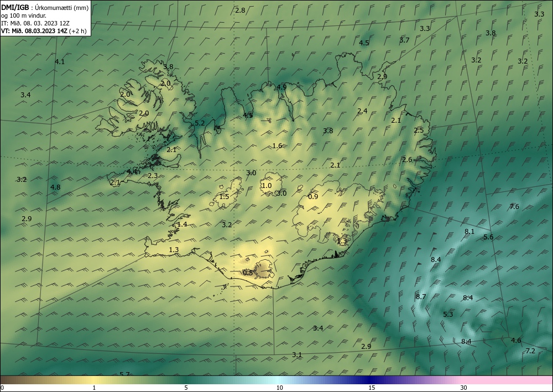Click the 'og 100 m vindur.' legend line
This screenshot has height=392, width=553.
(x=24, y=15)
